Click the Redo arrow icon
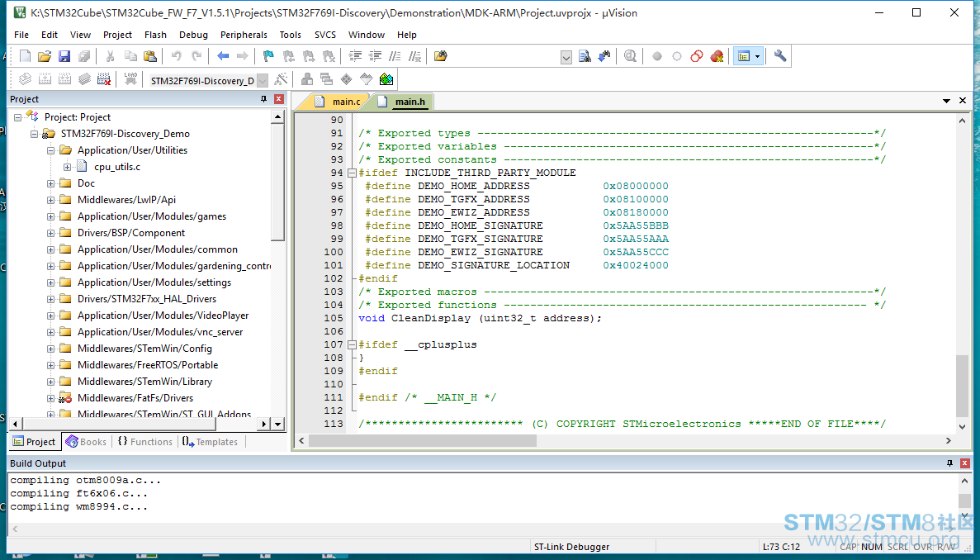 coord(196,56)
